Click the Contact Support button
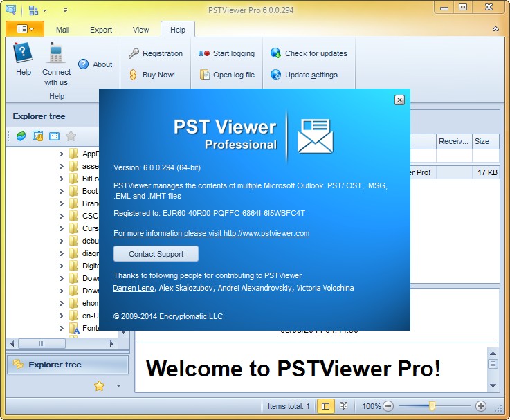 [x=156, y=254]
